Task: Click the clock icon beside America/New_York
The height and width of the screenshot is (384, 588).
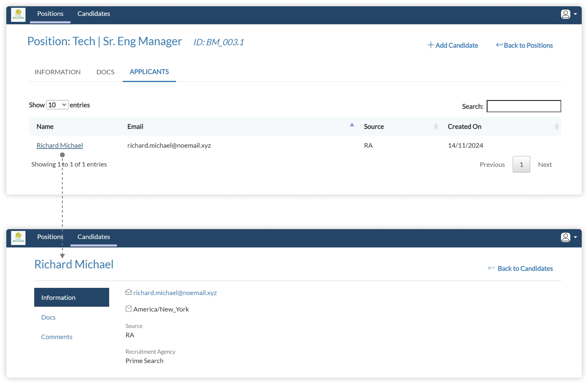Action: (128, 309)
